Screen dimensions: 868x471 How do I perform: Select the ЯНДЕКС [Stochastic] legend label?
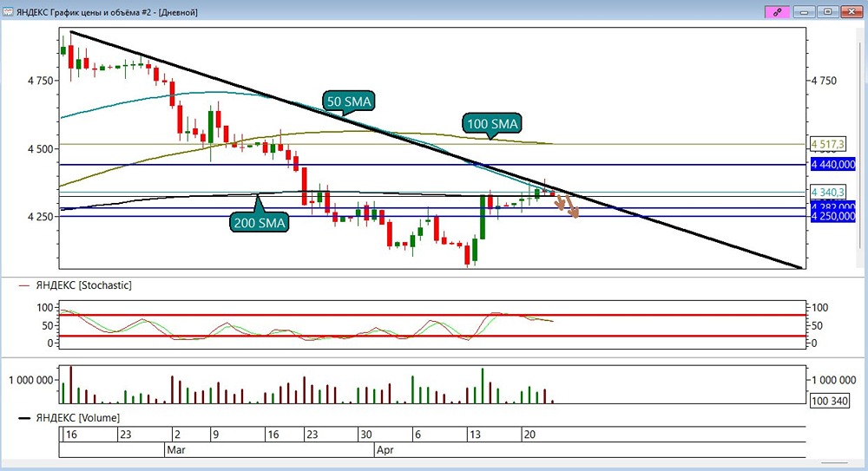(83, 285)
